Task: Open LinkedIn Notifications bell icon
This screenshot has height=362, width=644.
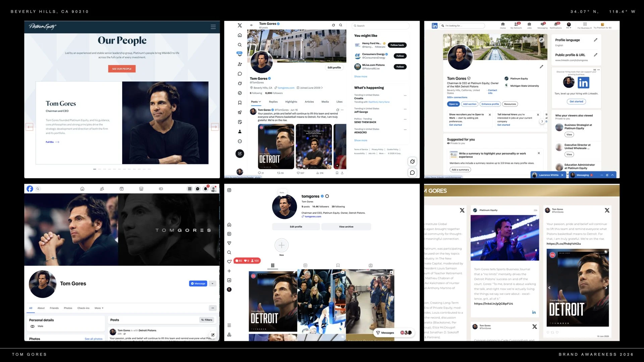Action: tap(556, 25)
